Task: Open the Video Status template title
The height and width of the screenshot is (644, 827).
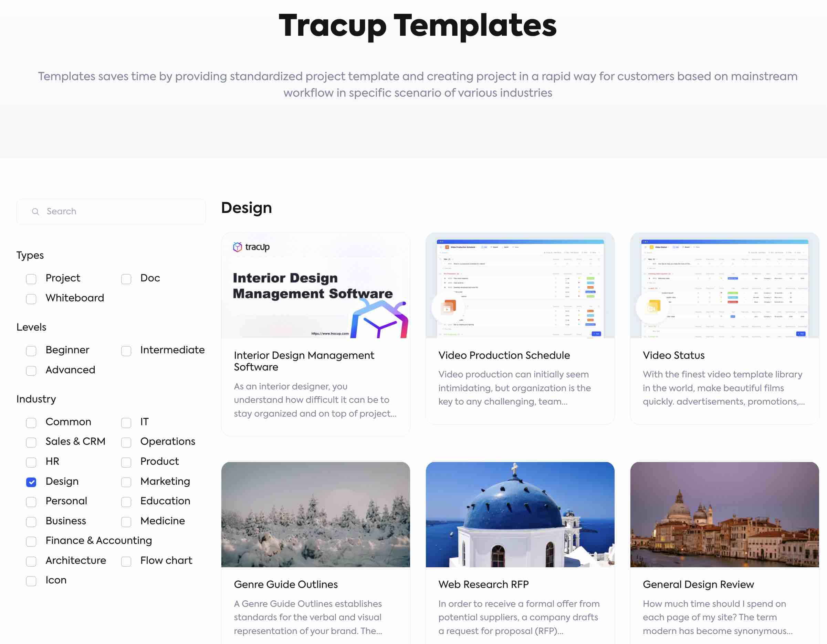Action: click(673, 355)
